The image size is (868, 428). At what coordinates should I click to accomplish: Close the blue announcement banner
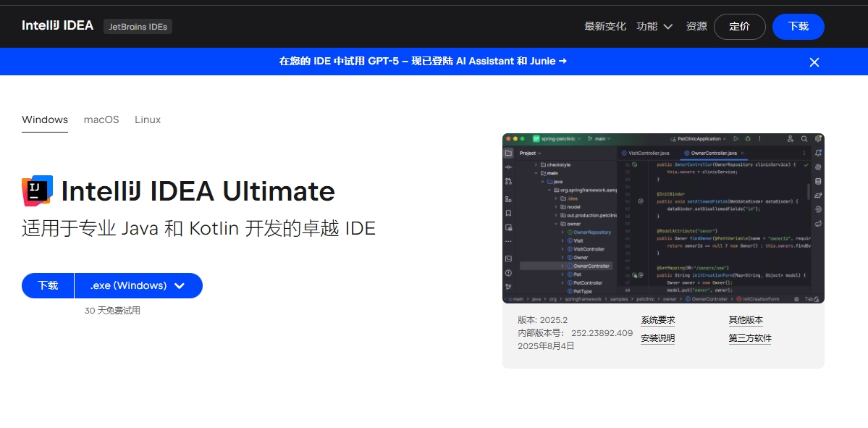coord(814,62)
